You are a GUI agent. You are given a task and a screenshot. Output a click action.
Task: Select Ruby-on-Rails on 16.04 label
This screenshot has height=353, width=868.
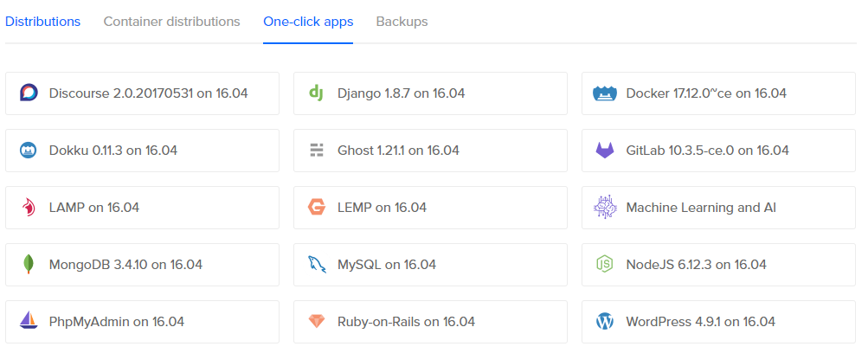pos(407,322)
